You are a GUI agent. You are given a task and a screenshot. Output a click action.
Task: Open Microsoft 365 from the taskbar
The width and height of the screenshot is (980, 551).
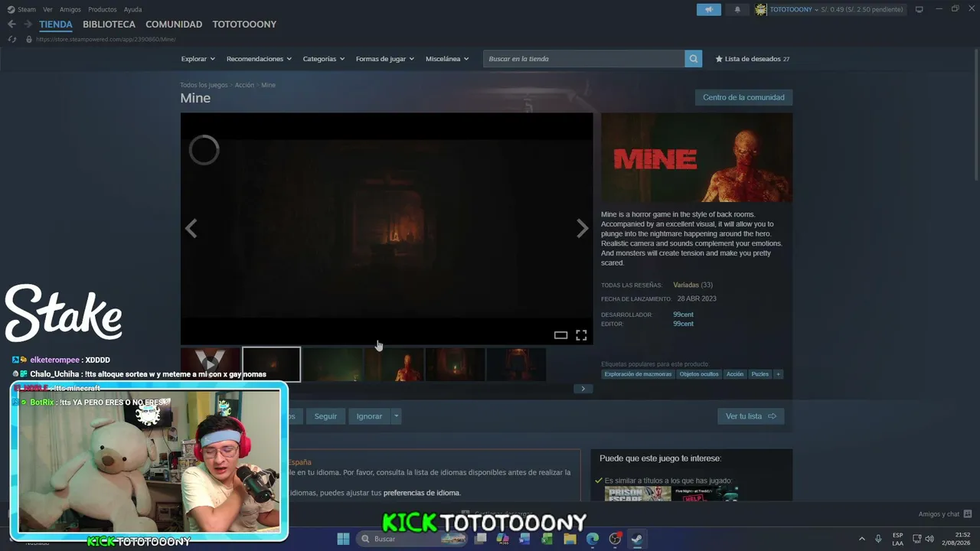502,539
